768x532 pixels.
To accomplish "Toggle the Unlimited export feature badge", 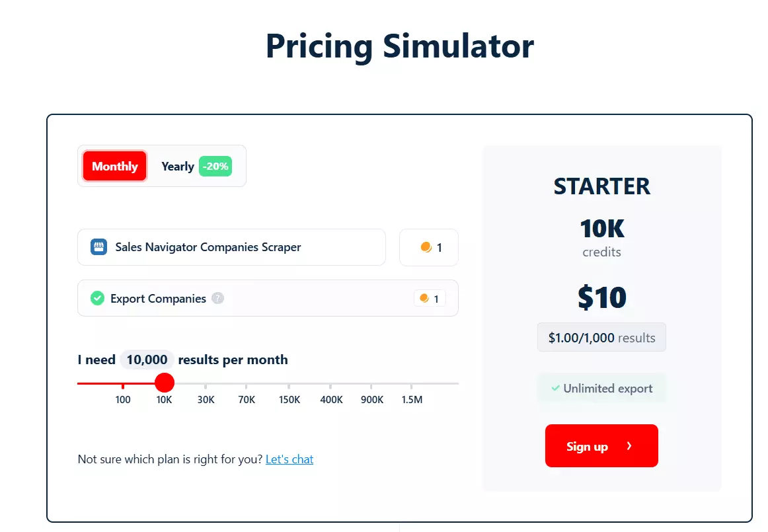I will [601, 389].
